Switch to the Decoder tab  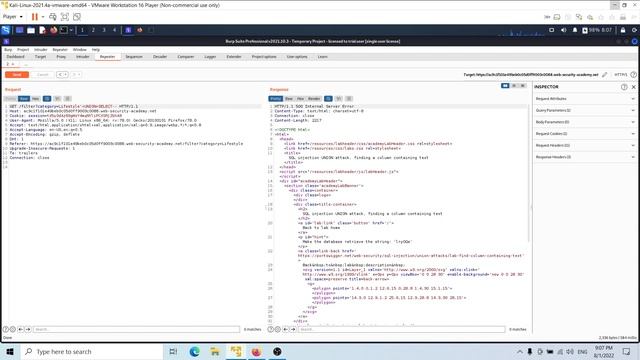click(x=160, y=57)
